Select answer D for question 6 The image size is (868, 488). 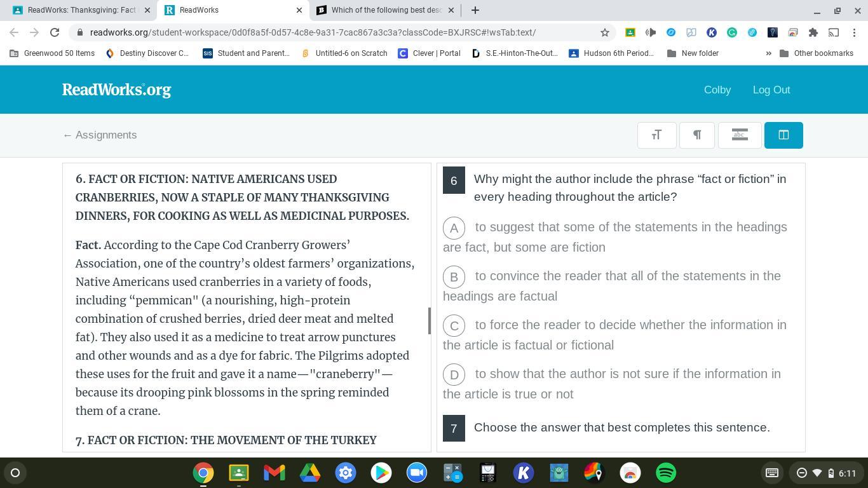tap(454, 374)
